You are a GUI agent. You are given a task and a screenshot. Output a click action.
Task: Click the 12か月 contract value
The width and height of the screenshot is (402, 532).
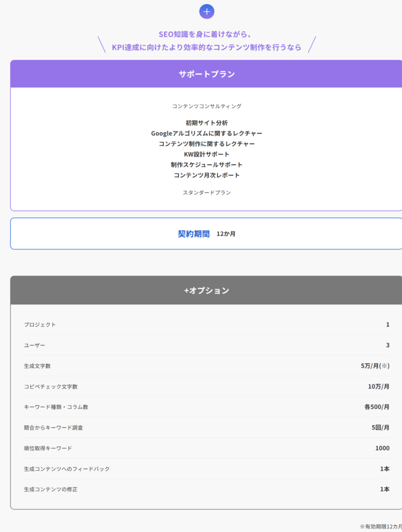pos(226,234)
